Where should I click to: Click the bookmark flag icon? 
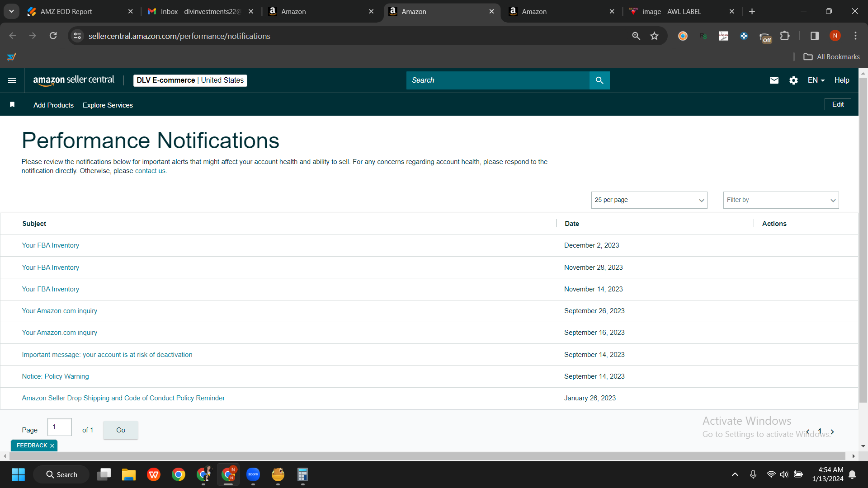click(12, 105)
